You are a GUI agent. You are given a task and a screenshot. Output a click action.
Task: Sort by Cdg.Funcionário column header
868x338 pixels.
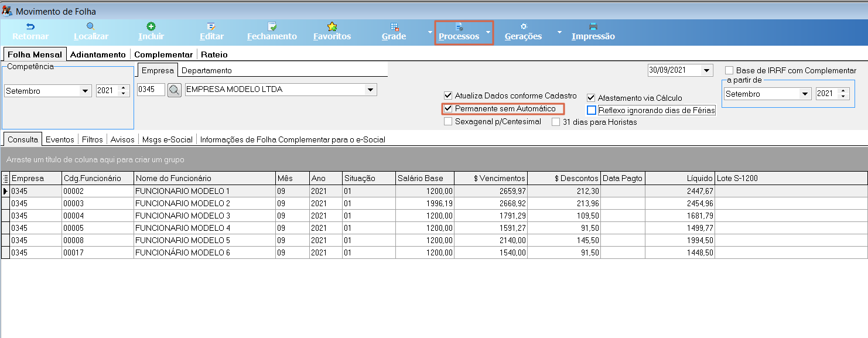[x=97, y=178]
